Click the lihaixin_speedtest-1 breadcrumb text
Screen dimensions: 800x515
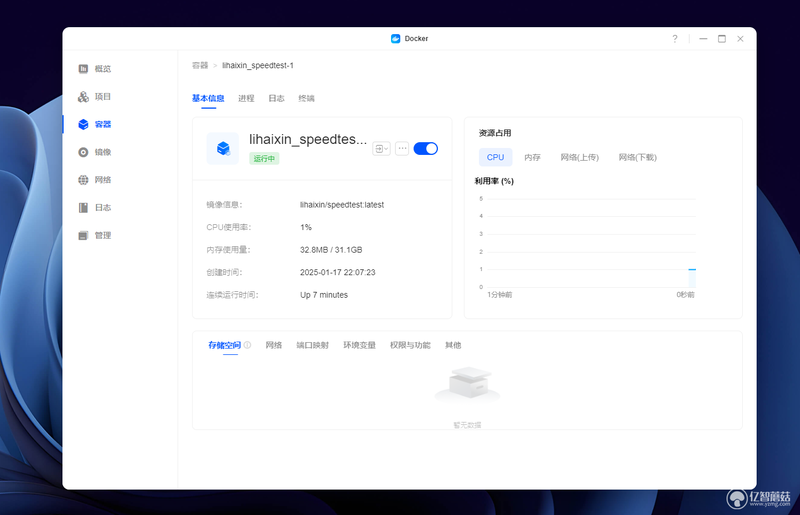258,65
